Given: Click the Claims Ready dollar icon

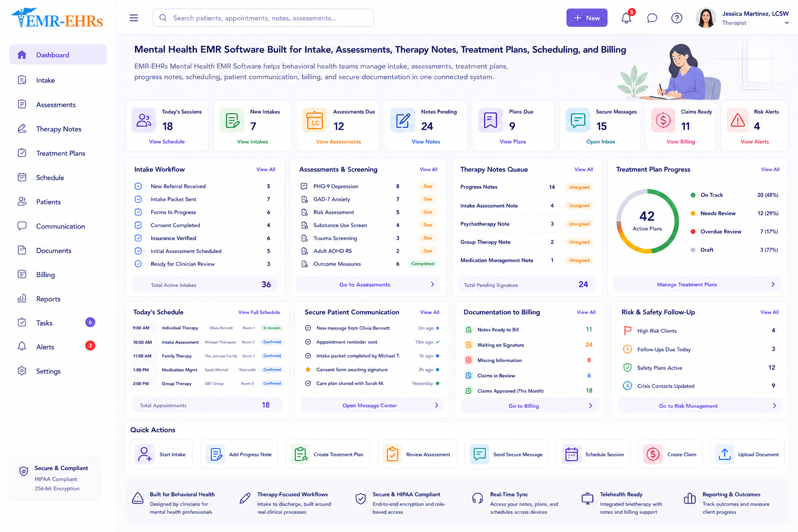Looking at the screenshot, I should pyautogui.click(x=663, y=120).
